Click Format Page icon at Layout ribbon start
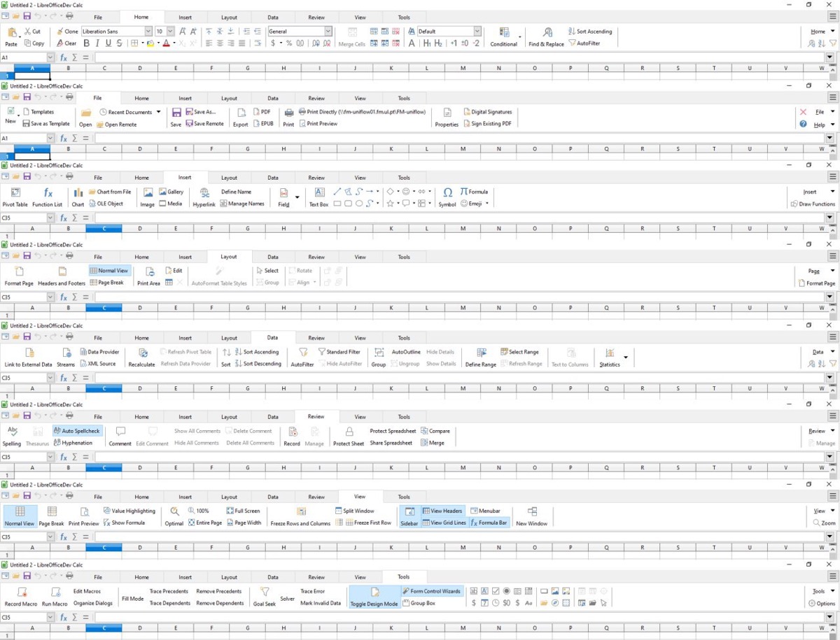Image resolution: width=840 pixels, height=640 pixels. point(19,271)
